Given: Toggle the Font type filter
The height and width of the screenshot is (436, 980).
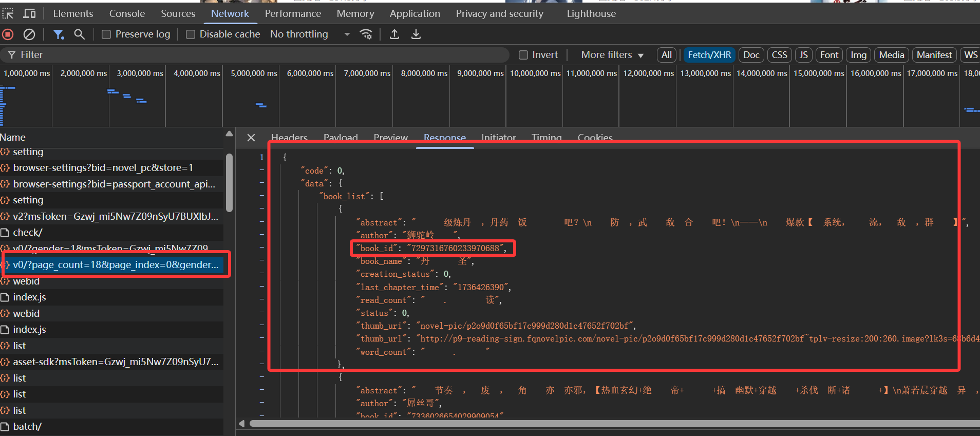Looking at the screenshot, I should coord(830,55).
